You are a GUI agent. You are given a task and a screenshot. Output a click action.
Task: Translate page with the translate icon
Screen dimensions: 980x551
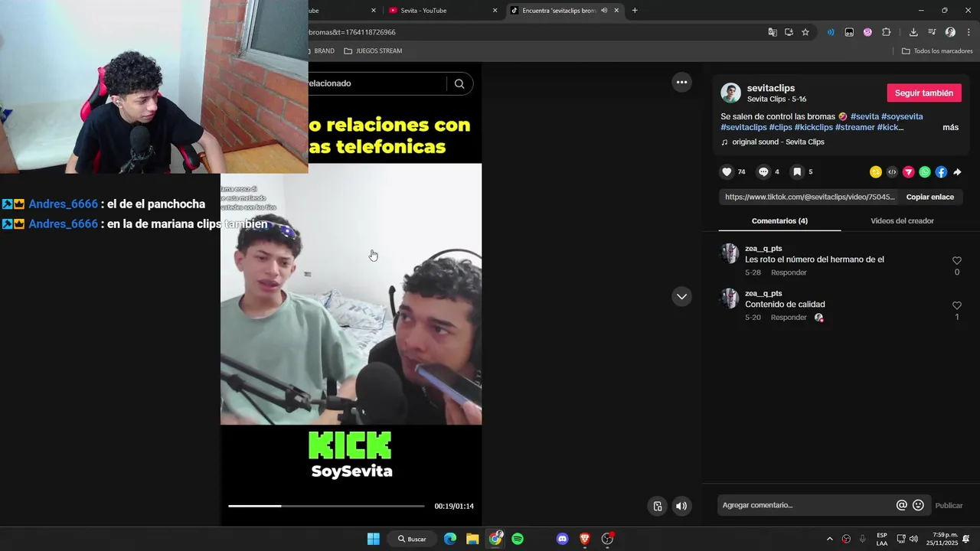773,32
